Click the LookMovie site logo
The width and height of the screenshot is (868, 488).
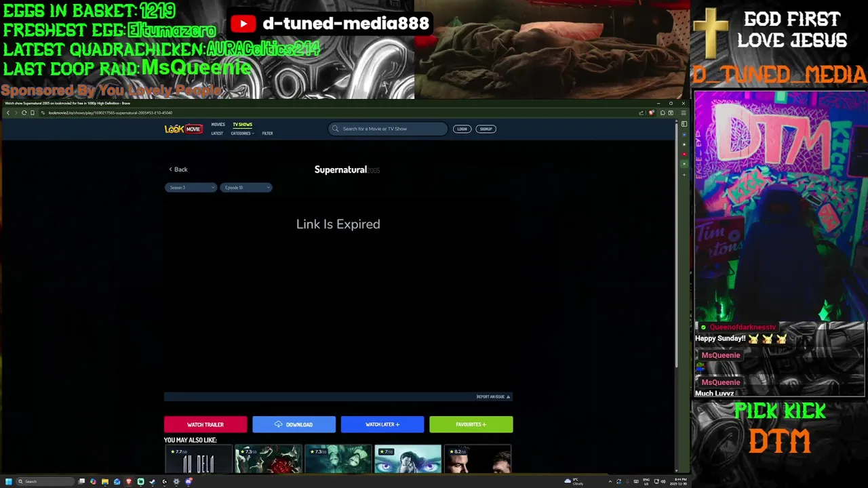[183, 129]
